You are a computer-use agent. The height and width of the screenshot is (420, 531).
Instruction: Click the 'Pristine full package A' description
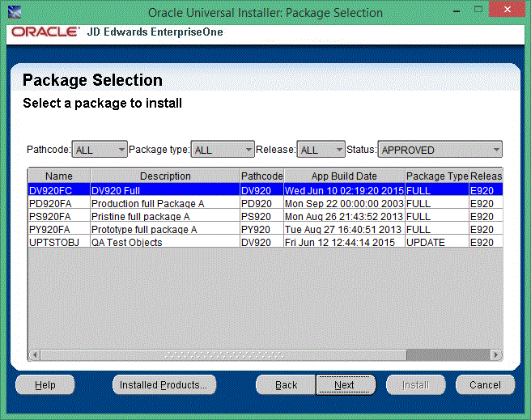click(140, 217)
